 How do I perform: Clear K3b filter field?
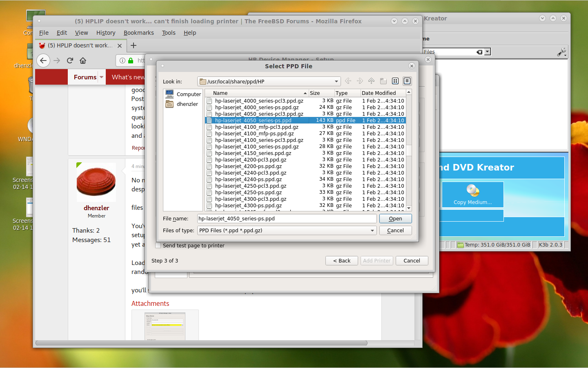[479, 52]
